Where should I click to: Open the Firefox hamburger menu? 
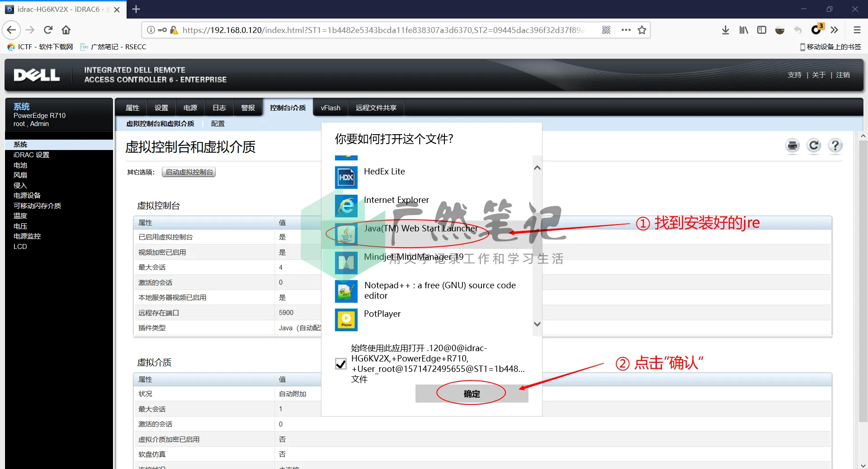(857, 30)
